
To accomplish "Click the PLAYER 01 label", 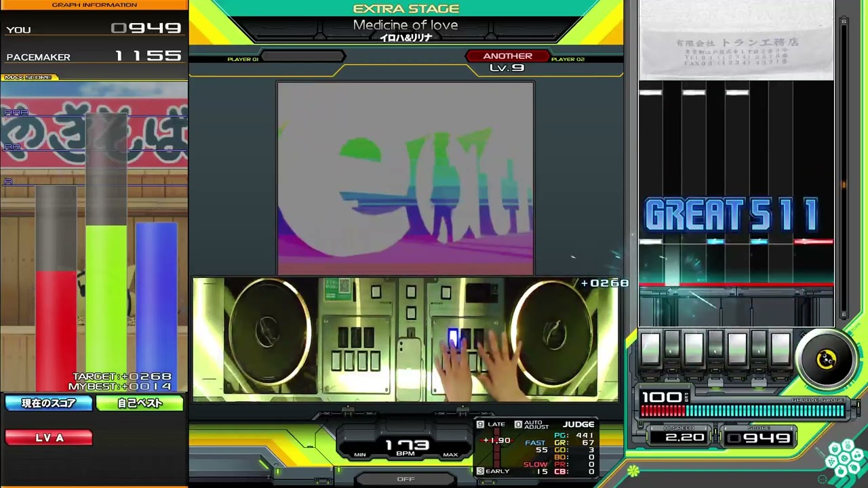I will (x=243, y=60).
